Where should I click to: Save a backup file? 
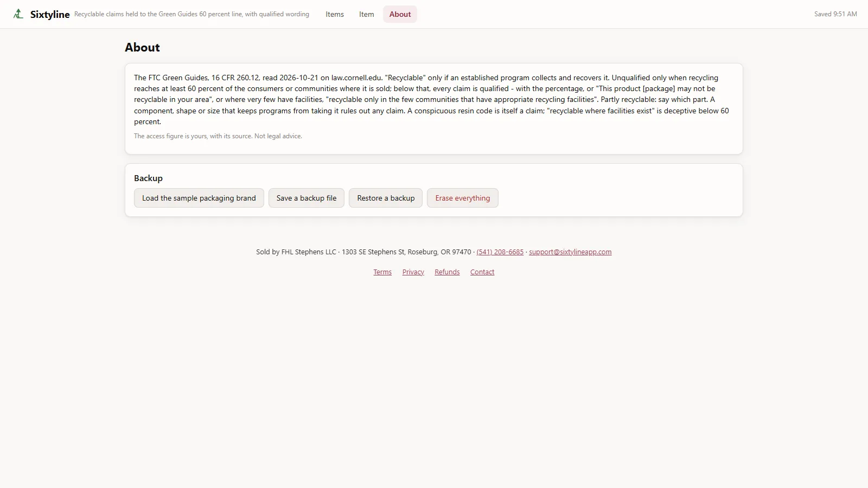pos(307,198)
